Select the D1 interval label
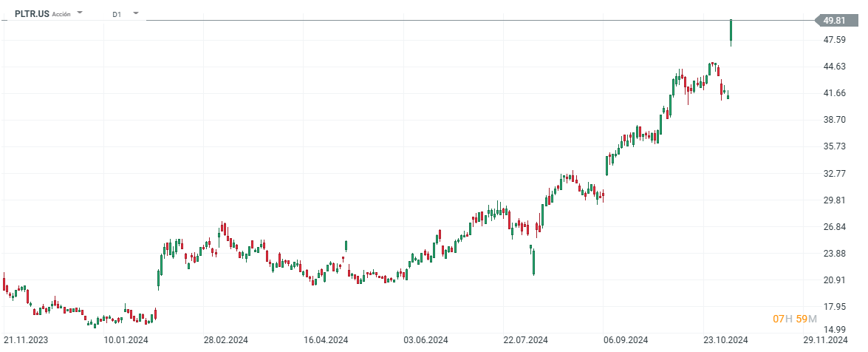This screenshot has width=868, height=352. click(117, 14)
